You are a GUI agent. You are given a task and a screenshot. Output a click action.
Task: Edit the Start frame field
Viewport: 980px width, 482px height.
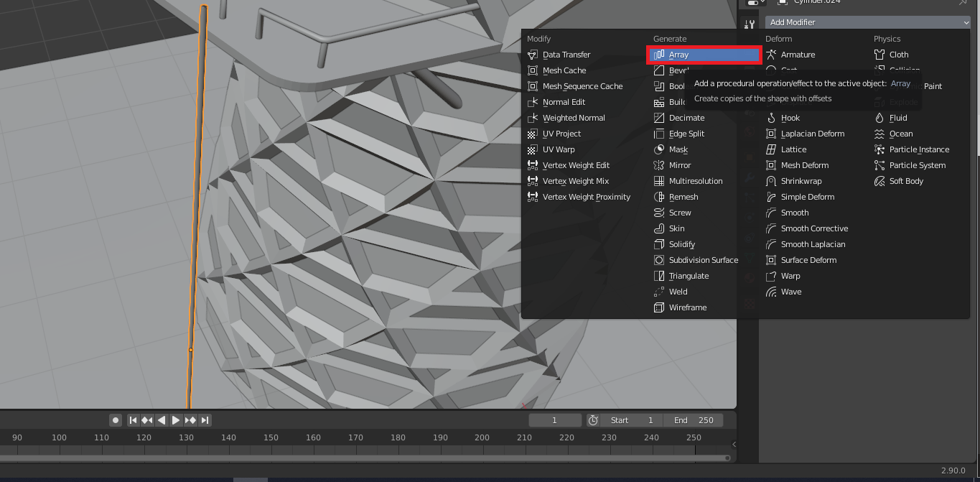pyautogui.click(x=632, y=420)
